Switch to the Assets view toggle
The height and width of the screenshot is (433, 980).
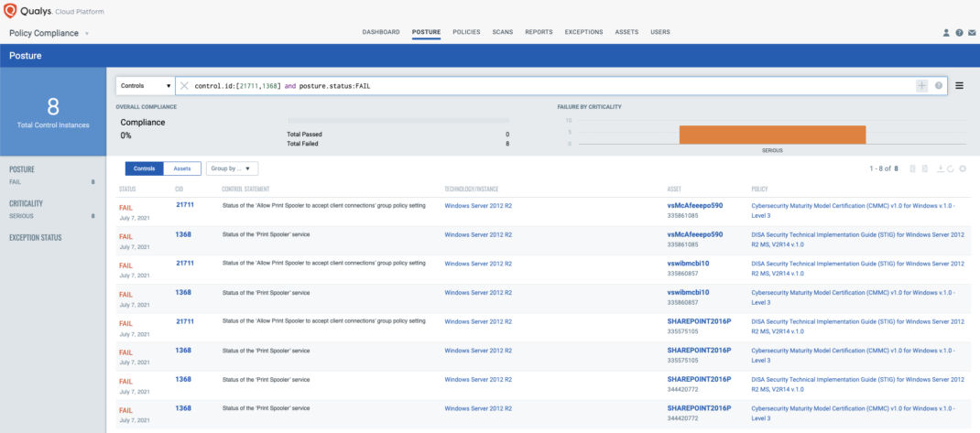pos(182,168)
